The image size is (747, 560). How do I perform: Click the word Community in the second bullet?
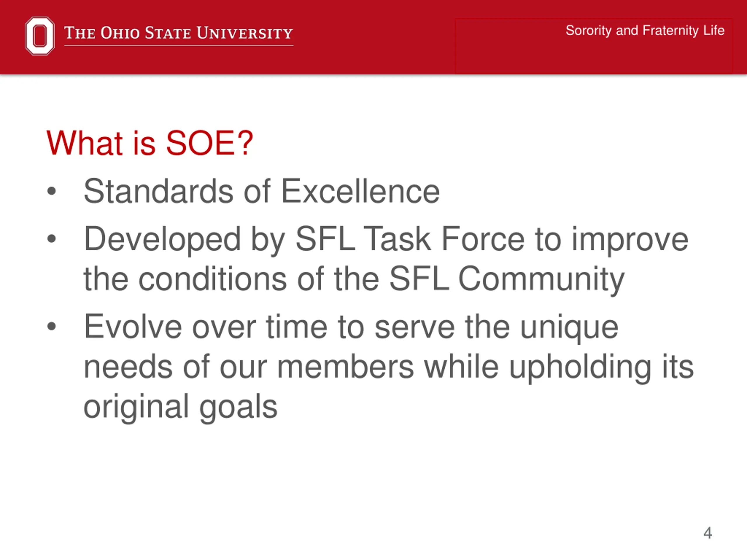tap(541, 279)
